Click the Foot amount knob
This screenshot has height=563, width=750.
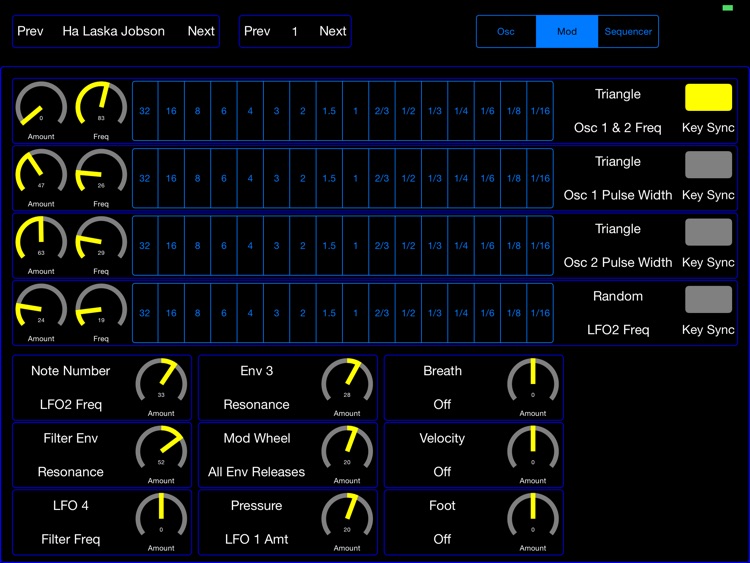coord(533,516)
